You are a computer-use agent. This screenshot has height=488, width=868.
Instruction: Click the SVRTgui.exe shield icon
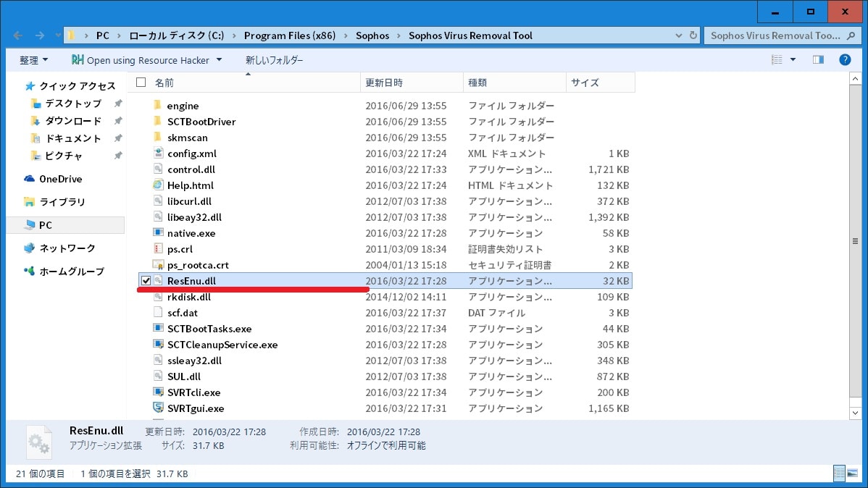pos(159,408)
